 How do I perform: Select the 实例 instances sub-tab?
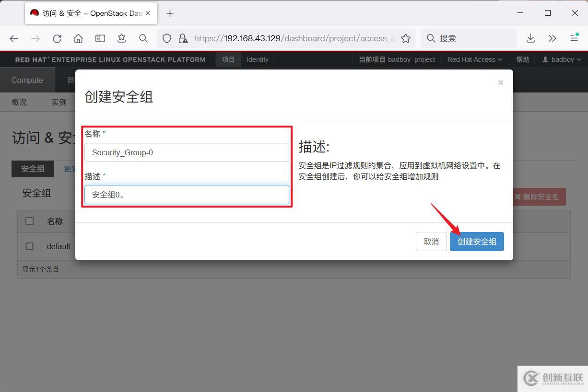59,102
